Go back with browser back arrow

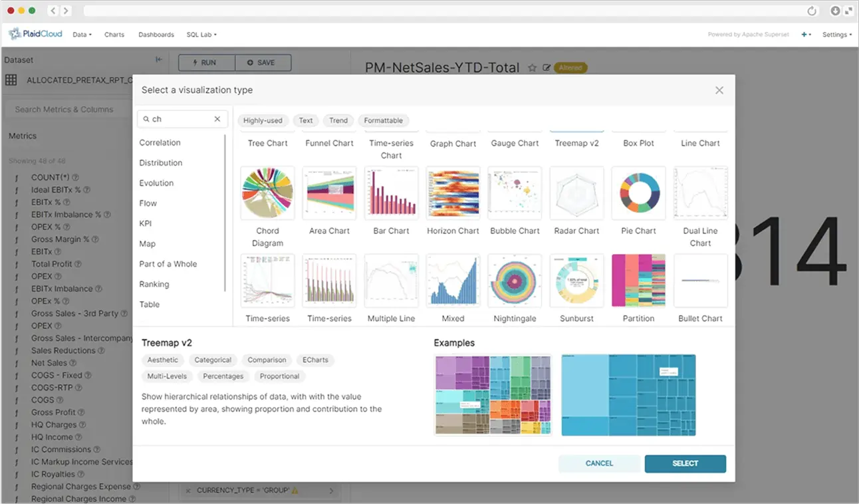[53, 11]
